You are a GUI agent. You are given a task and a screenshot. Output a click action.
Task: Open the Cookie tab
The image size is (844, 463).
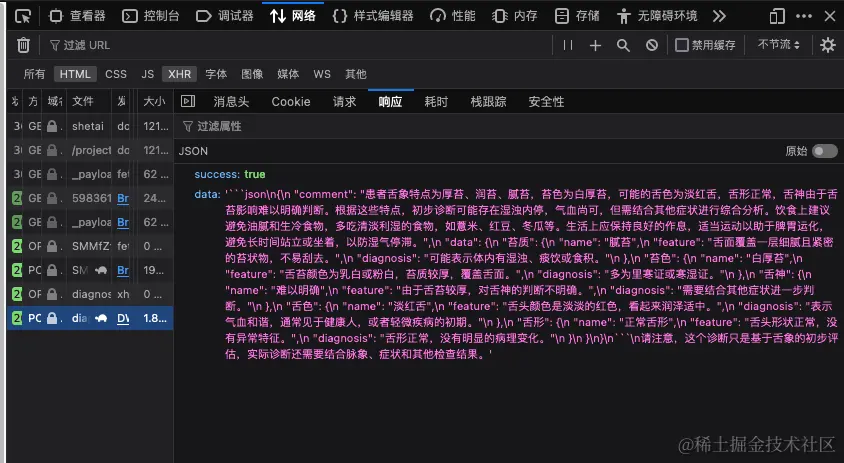point(291,102)
